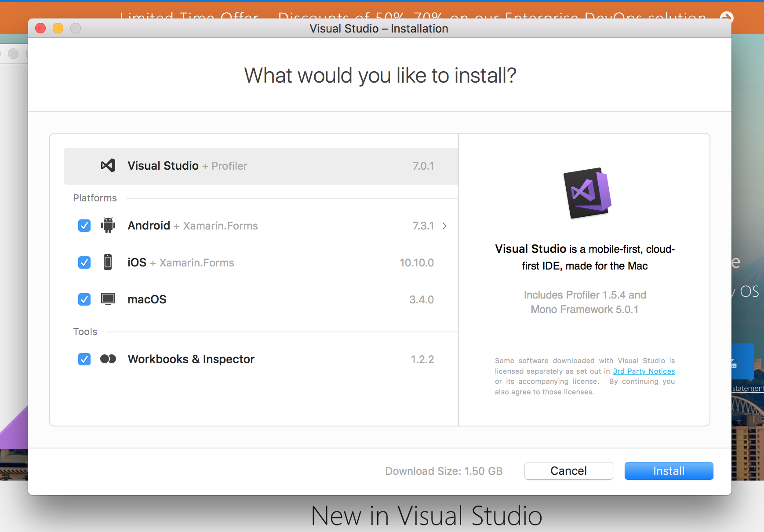Screen dimensions: 764x532
Task: Click the iOS phone icon
Action: coord(108,262)
